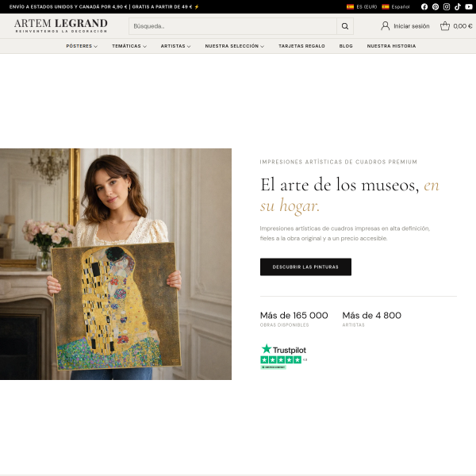Go to the BLOG page
Image resolution: width=476 pixels, height=476 pixels.
click(x=346, y=46)
